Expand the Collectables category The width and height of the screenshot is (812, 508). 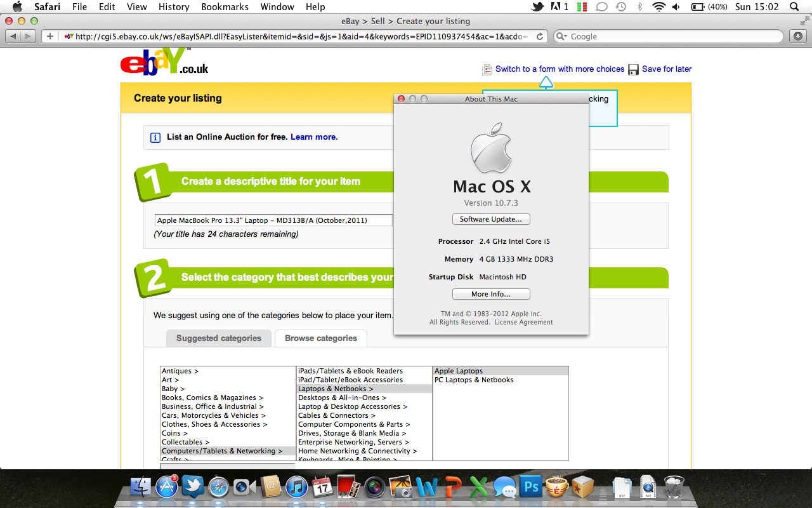228,442
